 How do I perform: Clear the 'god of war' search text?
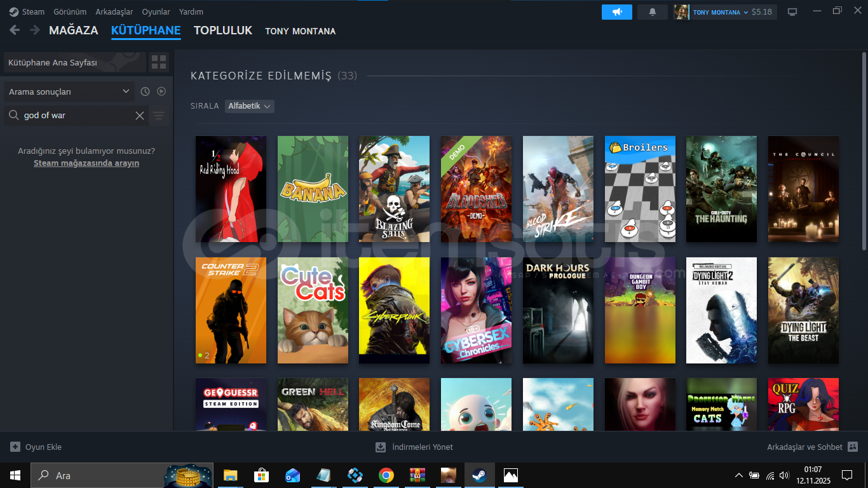(140, 116)
